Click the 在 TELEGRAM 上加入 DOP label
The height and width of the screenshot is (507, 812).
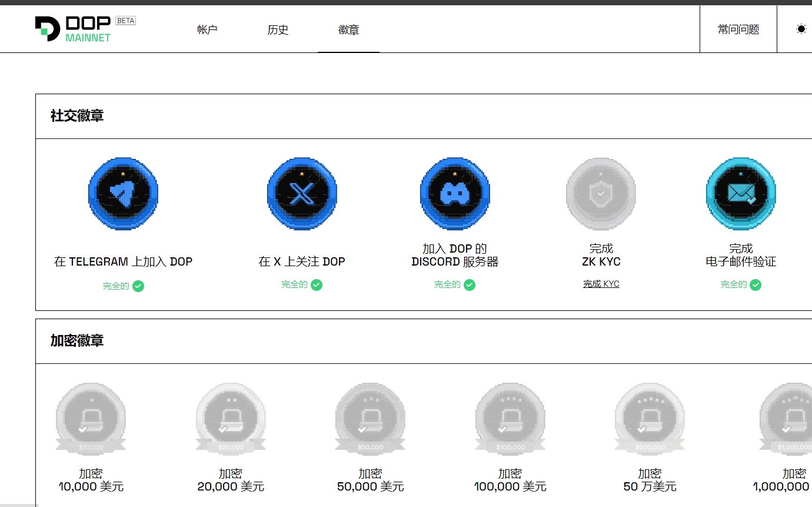pyautogui.click(x=123, y=261)
